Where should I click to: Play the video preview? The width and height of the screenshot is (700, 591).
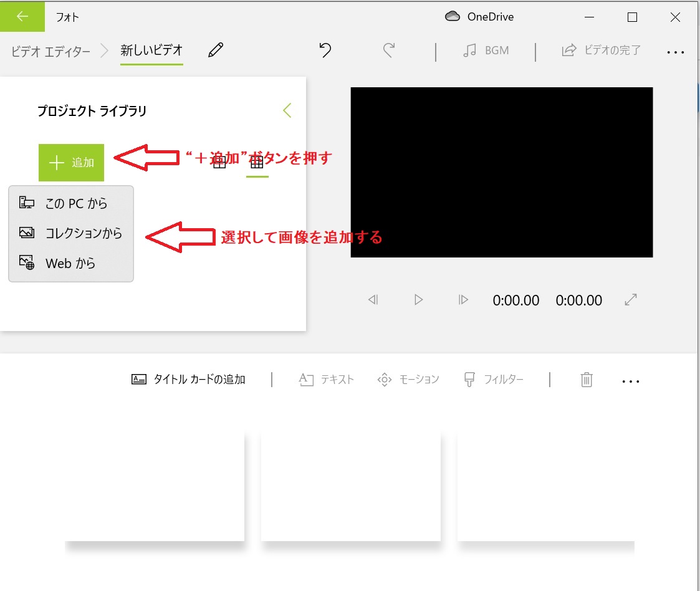point(418,300)
